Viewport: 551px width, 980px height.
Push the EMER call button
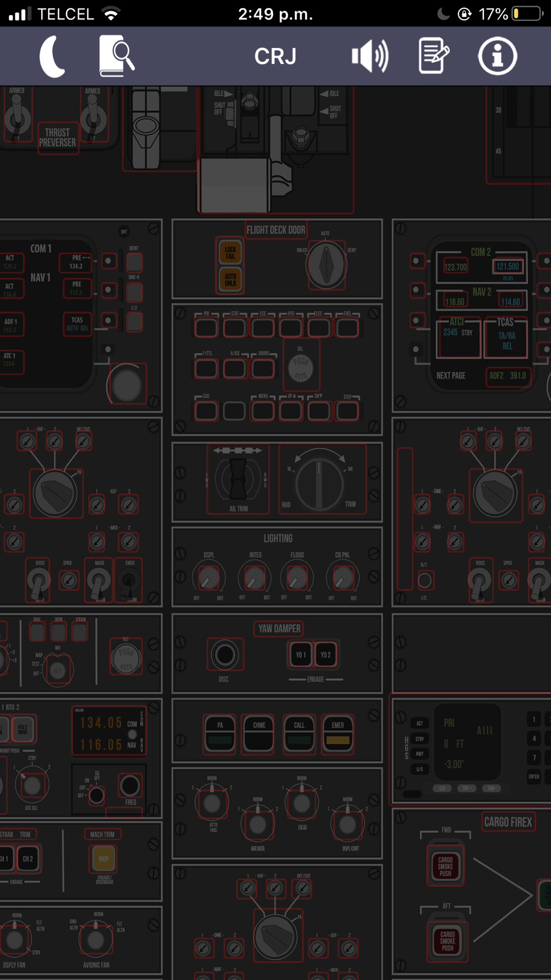(x=338, y=734)
